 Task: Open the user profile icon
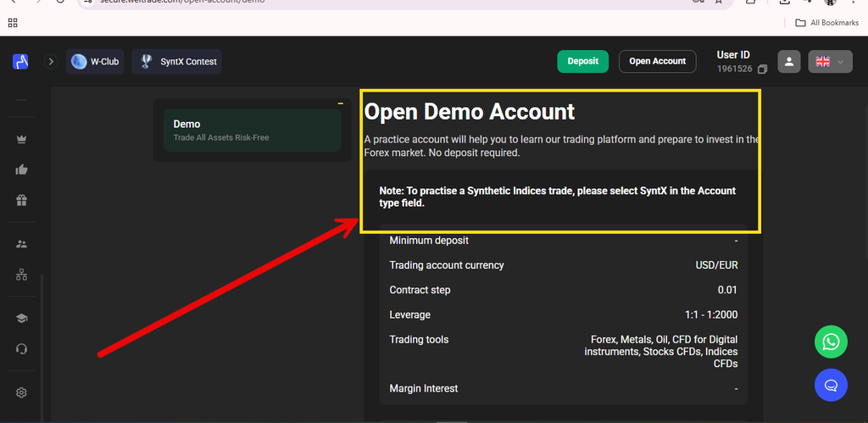(x=789, y=61)
